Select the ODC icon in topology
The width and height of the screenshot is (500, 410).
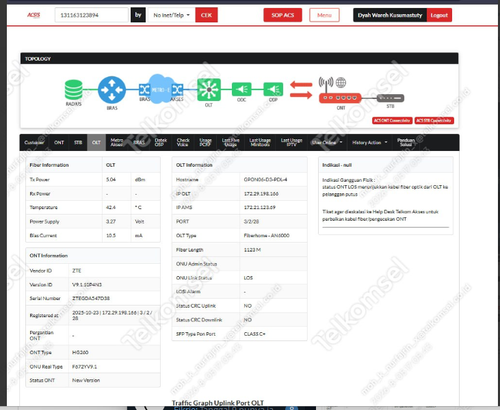pos(242,89)
